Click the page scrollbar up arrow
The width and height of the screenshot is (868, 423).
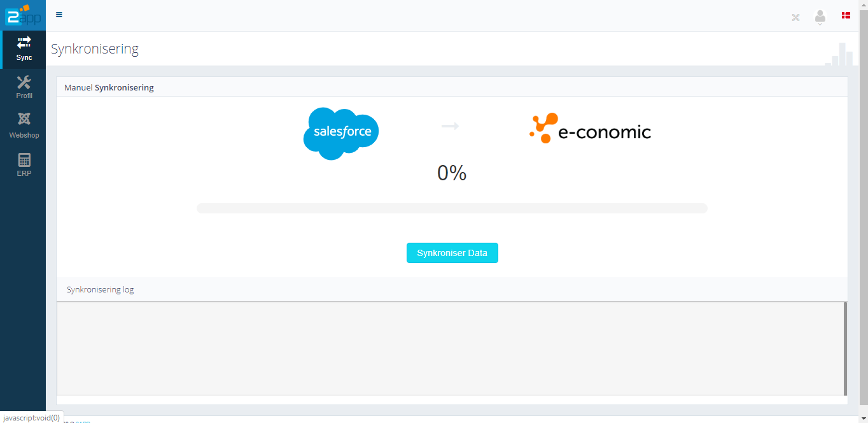coord(864,4)
